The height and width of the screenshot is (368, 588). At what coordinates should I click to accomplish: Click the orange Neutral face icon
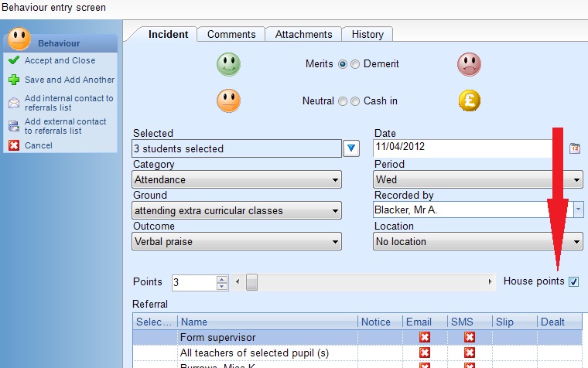228,101
